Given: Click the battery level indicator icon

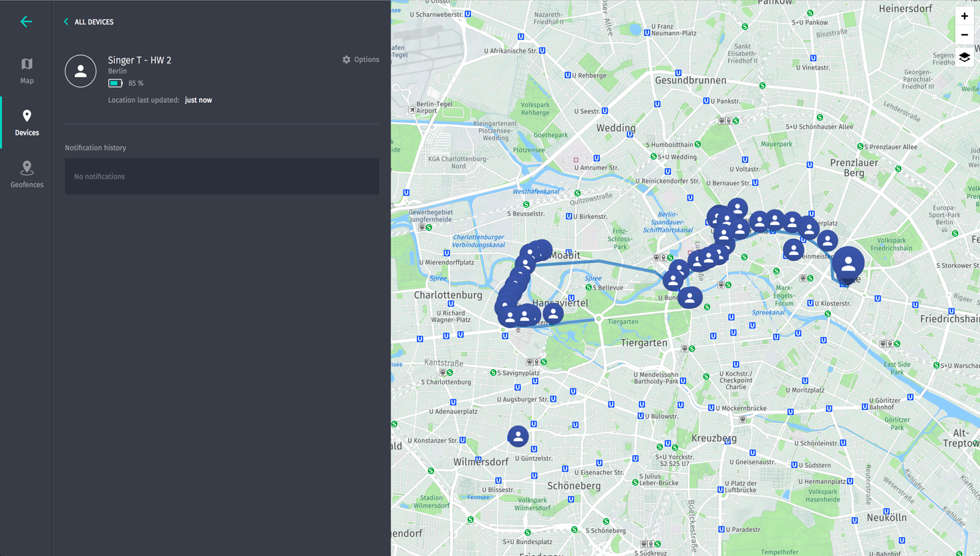Looking at the screenshot, I should pos(115,83).
